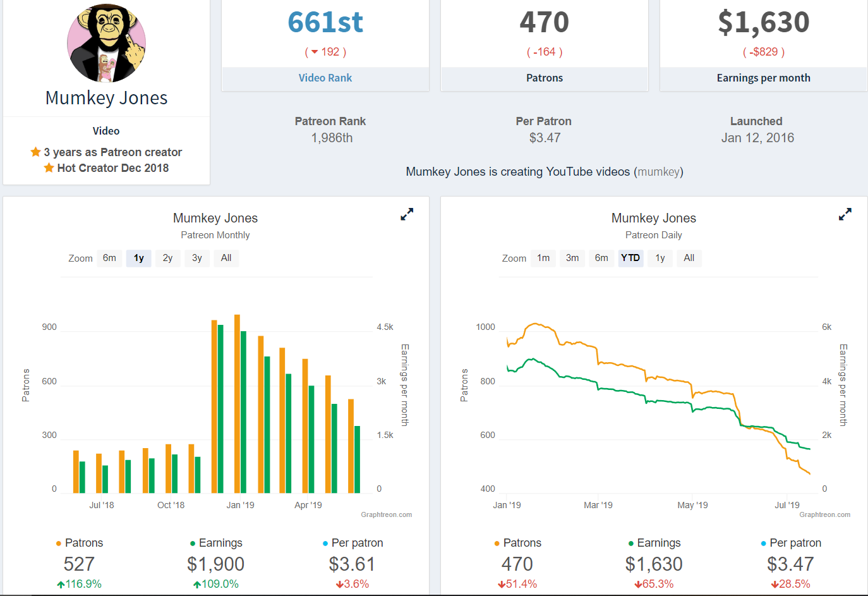Select the 3y zoom on the monthly chart
868x596 pixels.
click(x=197, y=258)
